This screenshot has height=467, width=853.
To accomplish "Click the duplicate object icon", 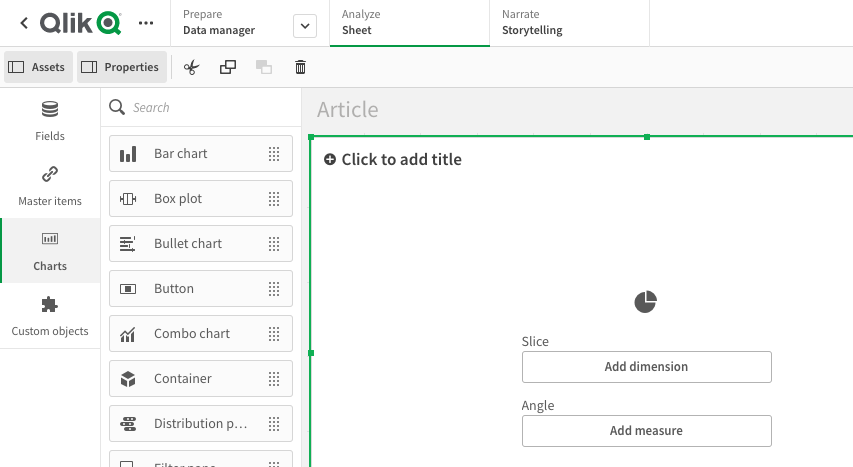I will coord(228,67).
